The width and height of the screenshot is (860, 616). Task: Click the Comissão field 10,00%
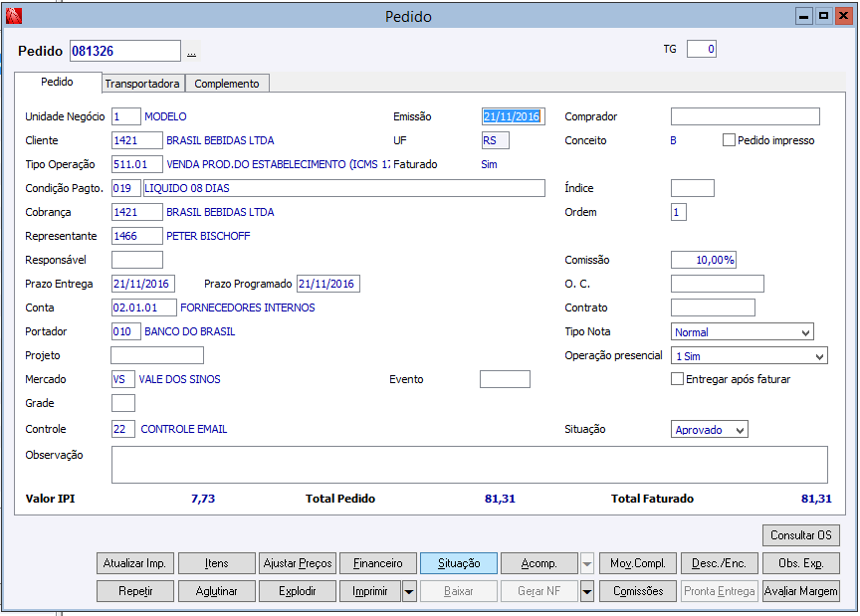point(704,260)
